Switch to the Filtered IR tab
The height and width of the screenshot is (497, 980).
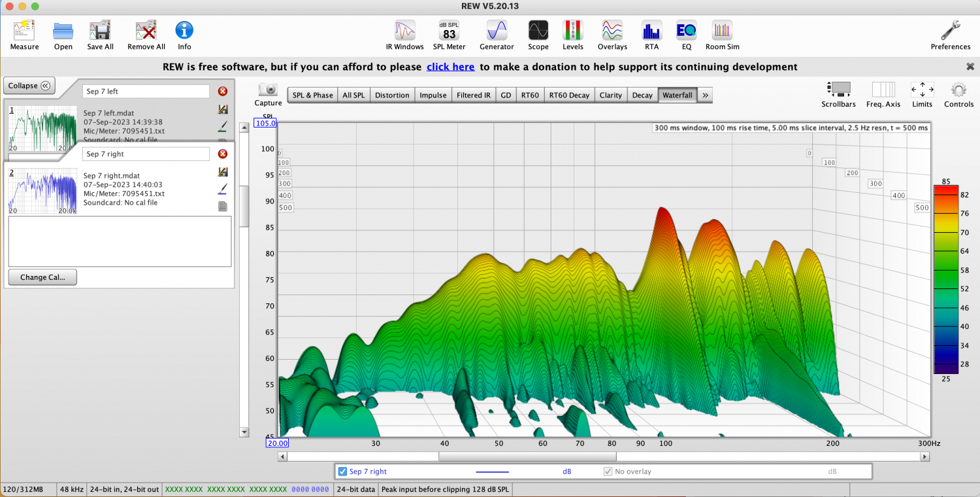[x=473, y=95]
